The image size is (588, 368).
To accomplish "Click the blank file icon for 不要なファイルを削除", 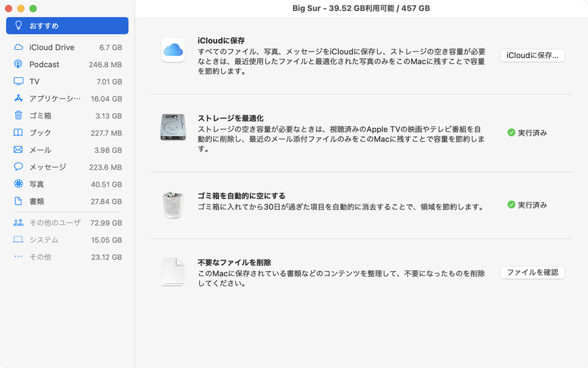I will (x=173, y=272).
